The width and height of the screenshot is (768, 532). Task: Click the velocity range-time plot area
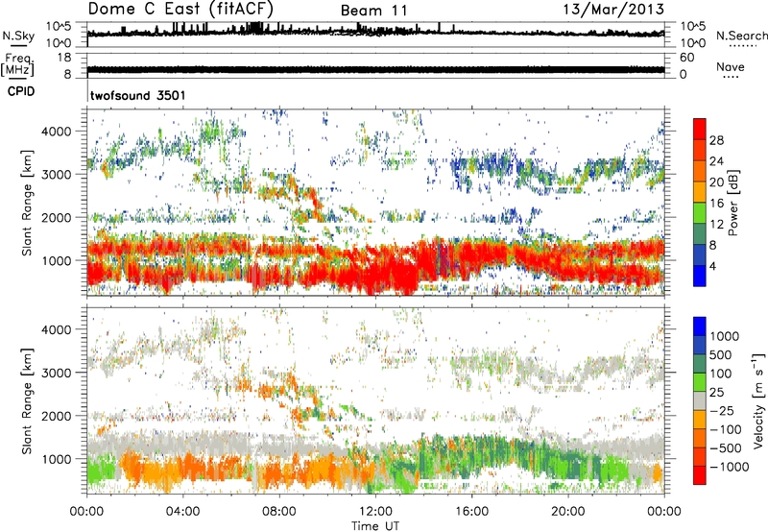pos(375,400)
